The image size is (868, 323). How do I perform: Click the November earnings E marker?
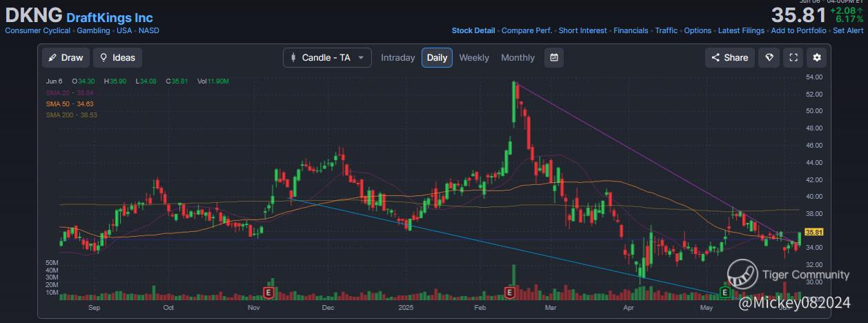click(268, 293)
